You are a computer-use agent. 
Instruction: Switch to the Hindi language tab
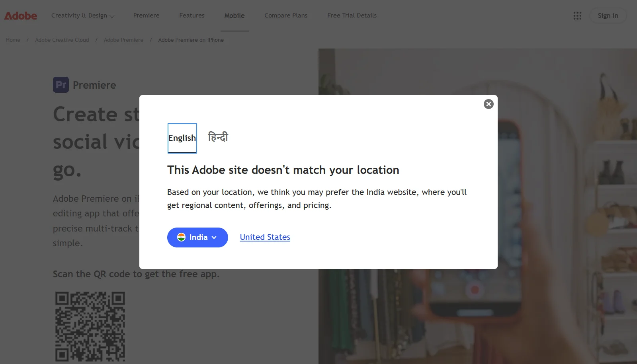point(218,137)
